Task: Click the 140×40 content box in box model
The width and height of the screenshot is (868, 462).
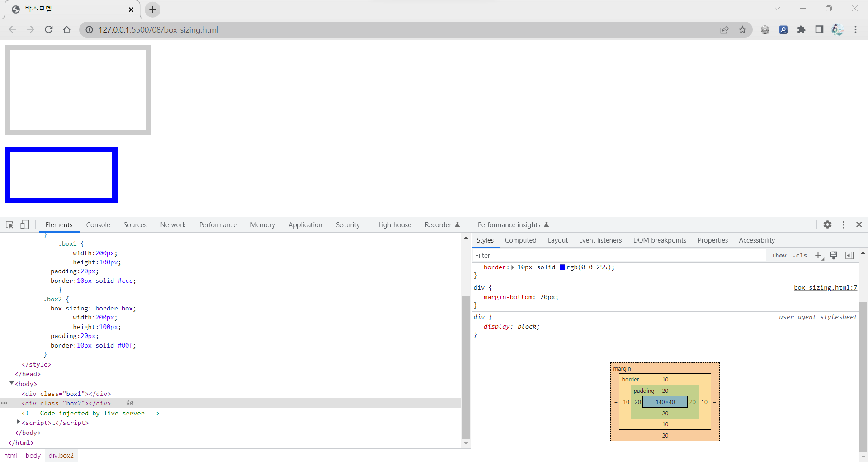Action: tap(665, 402)
